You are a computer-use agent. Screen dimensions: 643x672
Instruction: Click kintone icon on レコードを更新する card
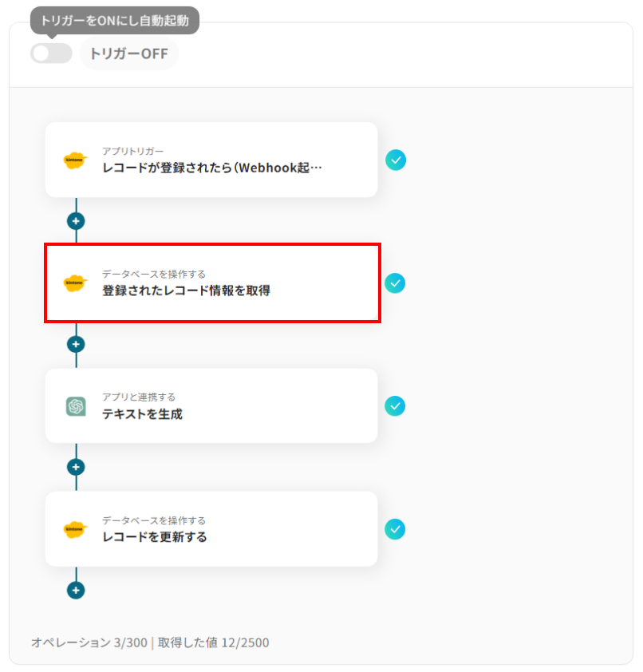point(75,529)
